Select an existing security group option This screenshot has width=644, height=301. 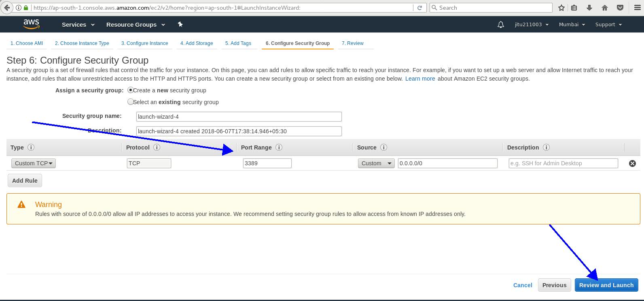click(130, 102)
